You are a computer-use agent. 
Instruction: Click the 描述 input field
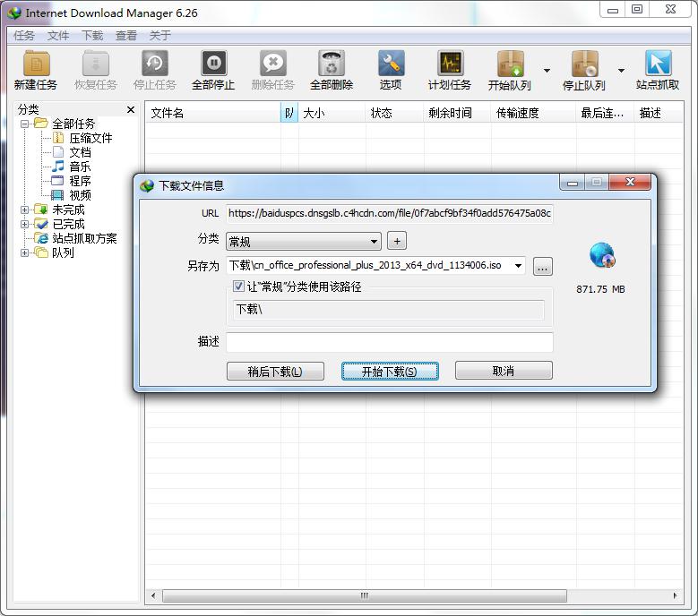390,342
